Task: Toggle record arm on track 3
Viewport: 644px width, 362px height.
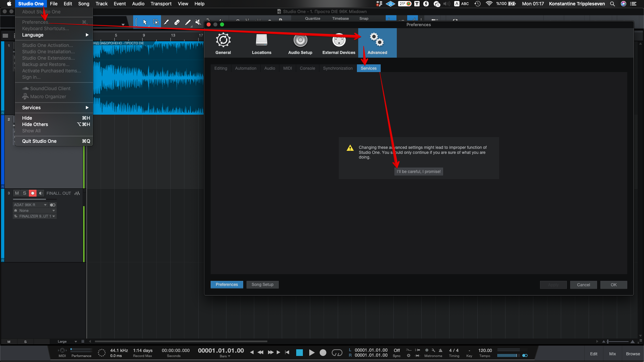Action: point(33,193)
